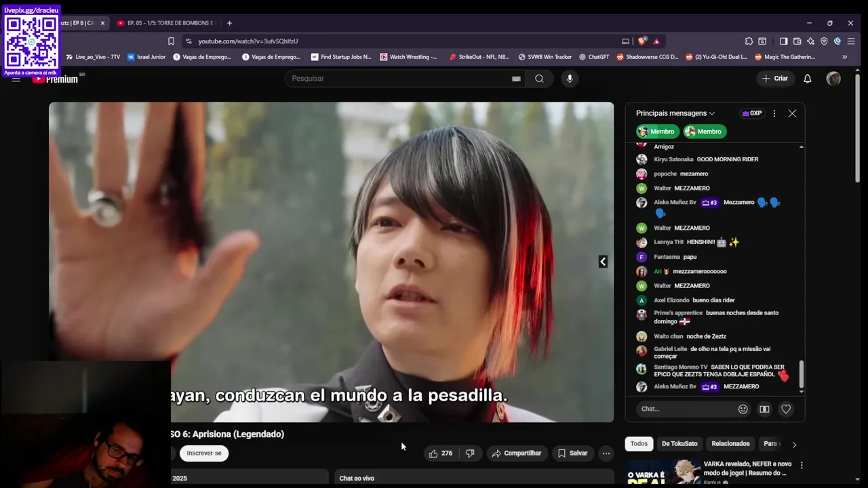
Task: Click the 0XP channel points chip
Action: pos(751,113)
